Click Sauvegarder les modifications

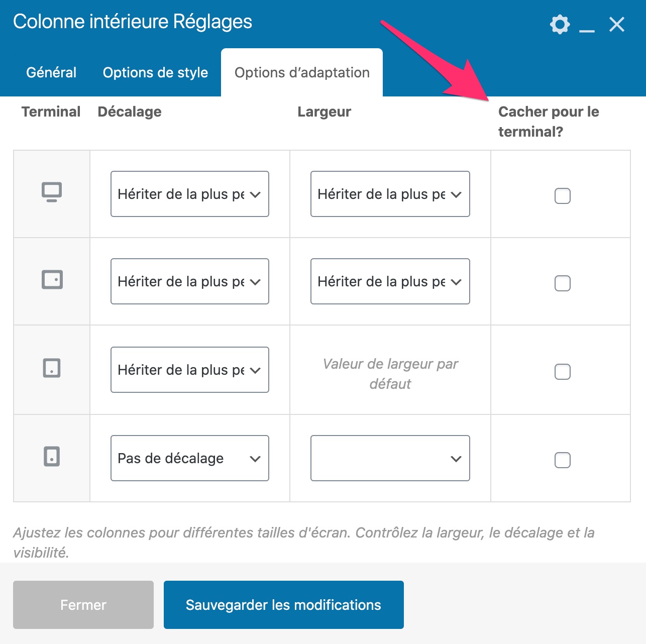283,605
